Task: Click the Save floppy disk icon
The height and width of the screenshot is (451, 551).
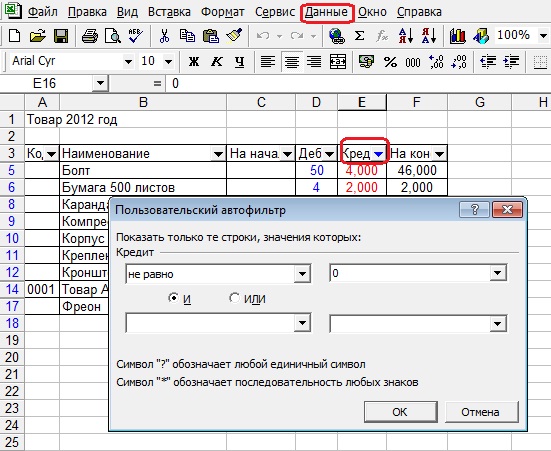Action: pos(61,36)
